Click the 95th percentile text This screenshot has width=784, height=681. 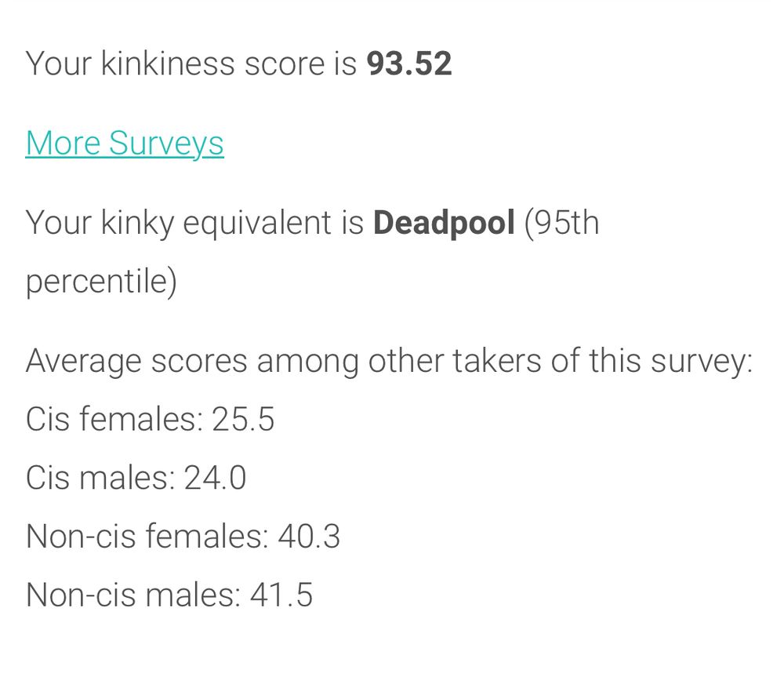coord(563,222)
